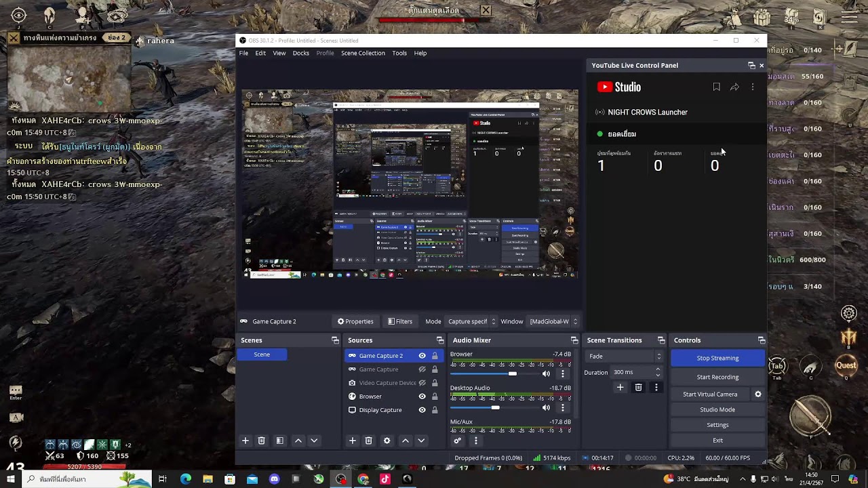The width and height of the screenshot is (868, 488).
Task: Open Window selection dropdown MadGlobal
Action: click(x=553, y=321)
